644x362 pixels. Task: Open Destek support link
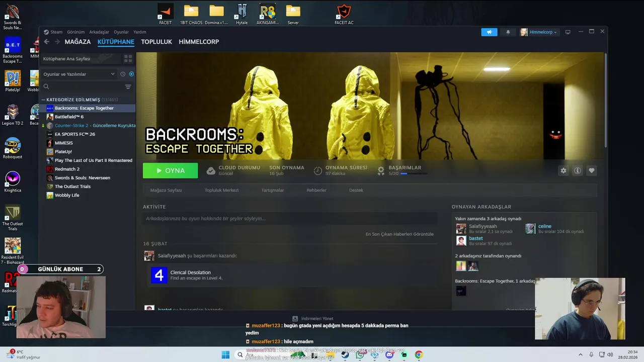[x=356, y=190]
